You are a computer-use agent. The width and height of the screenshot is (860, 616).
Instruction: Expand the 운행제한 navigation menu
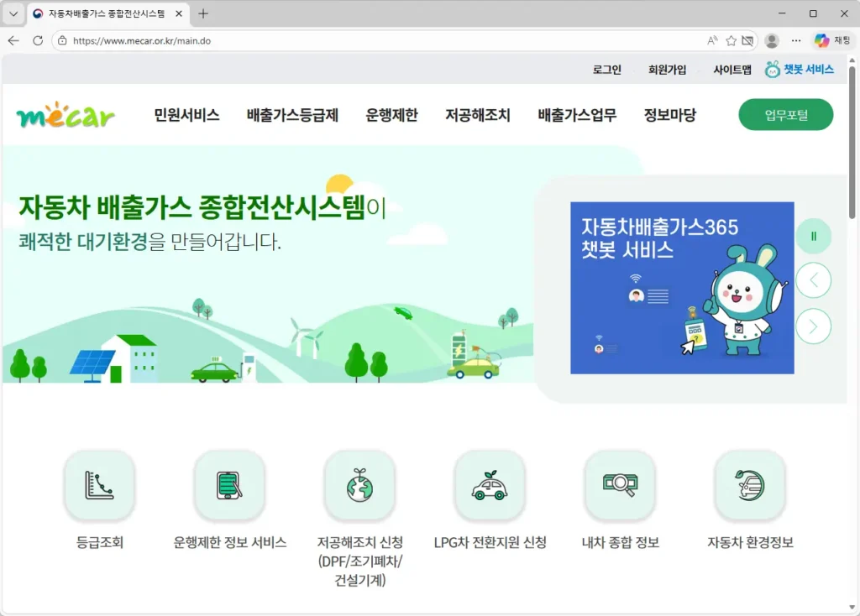pos(391,116)
